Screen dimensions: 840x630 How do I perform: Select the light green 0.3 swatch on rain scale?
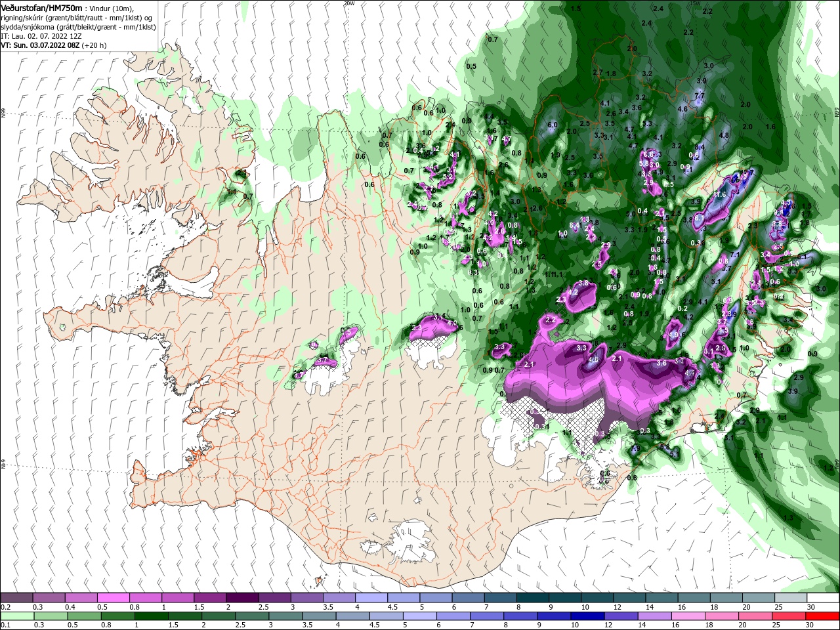click(x=50, y=616)
